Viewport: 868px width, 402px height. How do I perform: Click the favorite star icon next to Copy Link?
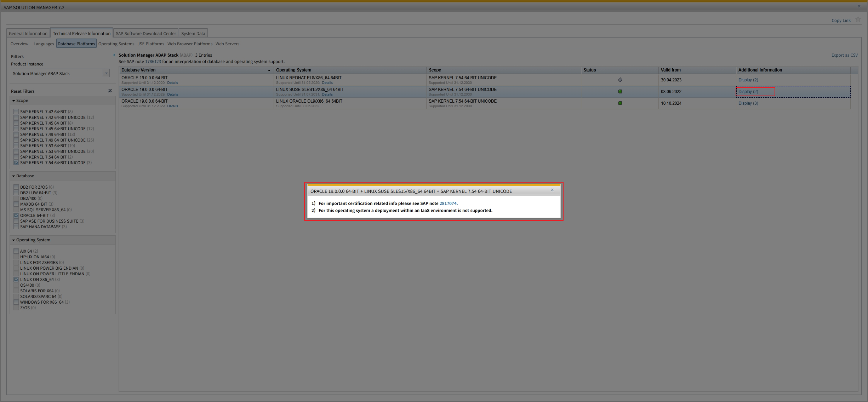click(858, 20)
